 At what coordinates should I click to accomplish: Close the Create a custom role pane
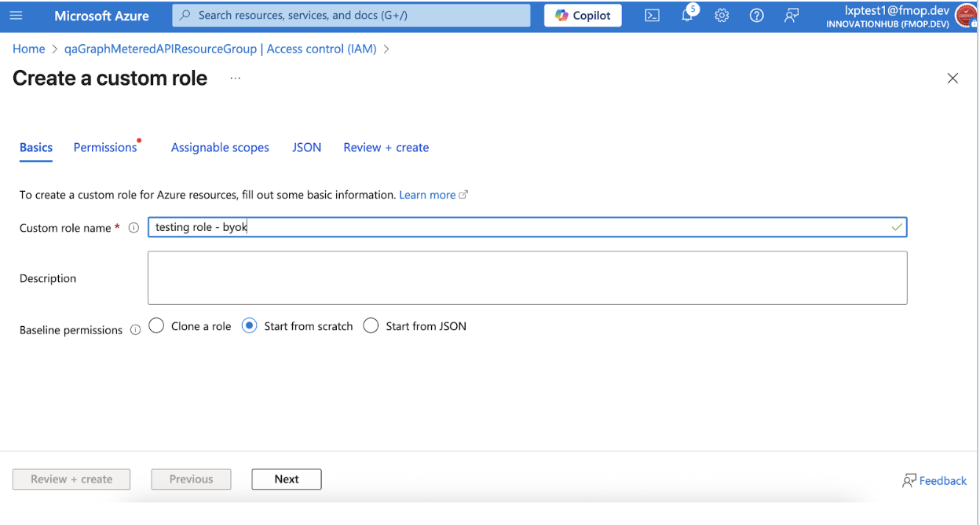point(953,79)
